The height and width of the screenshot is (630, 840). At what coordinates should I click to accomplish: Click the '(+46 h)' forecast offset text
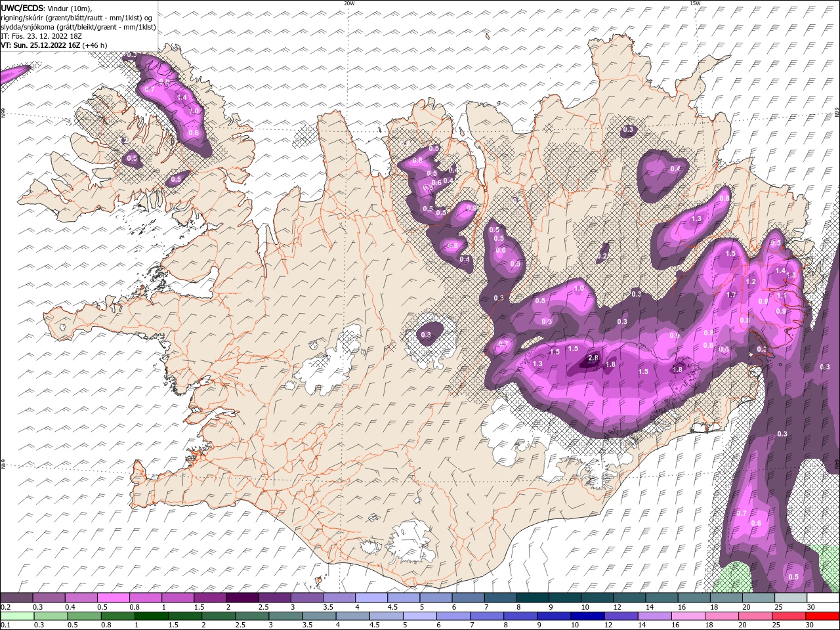click(x=95, y=45)
